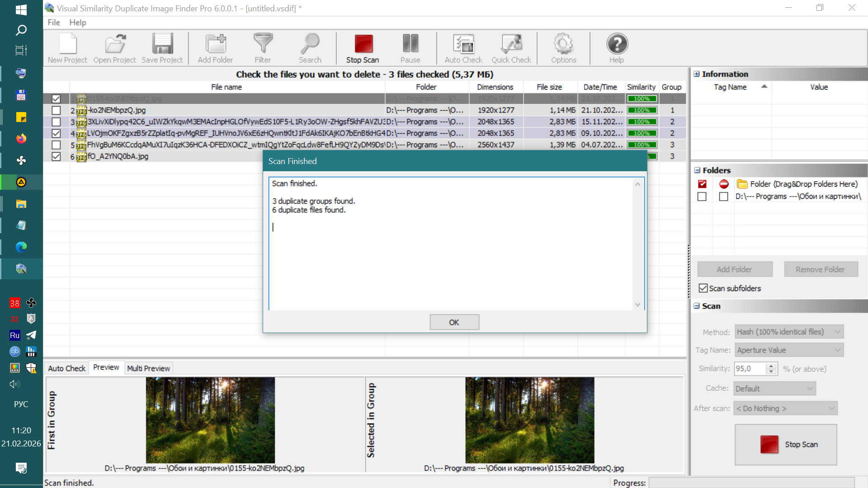Viewport: 868px width, 488px height.
Task: Launch Firefox from the taskbar
Action: pos(21,139)
